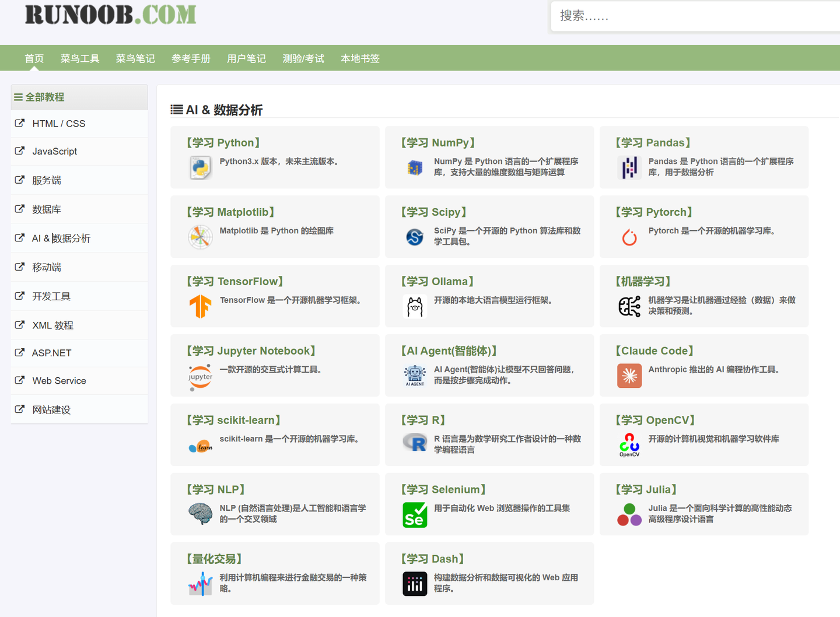Viewport: 840px width, 617px height.
Task: Click the 全部教程 sidebar header
Action: pyautogui.click(x=79, y=97)
